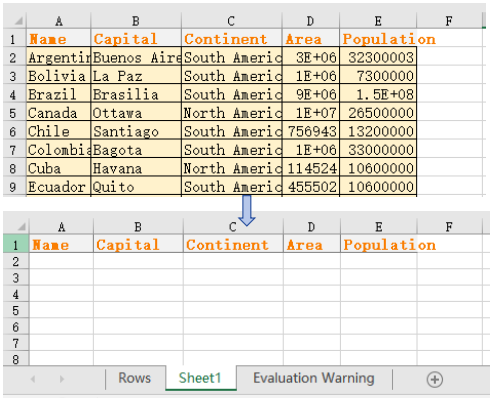Click the Capital header cell in bottom spreadsheet

138,244
